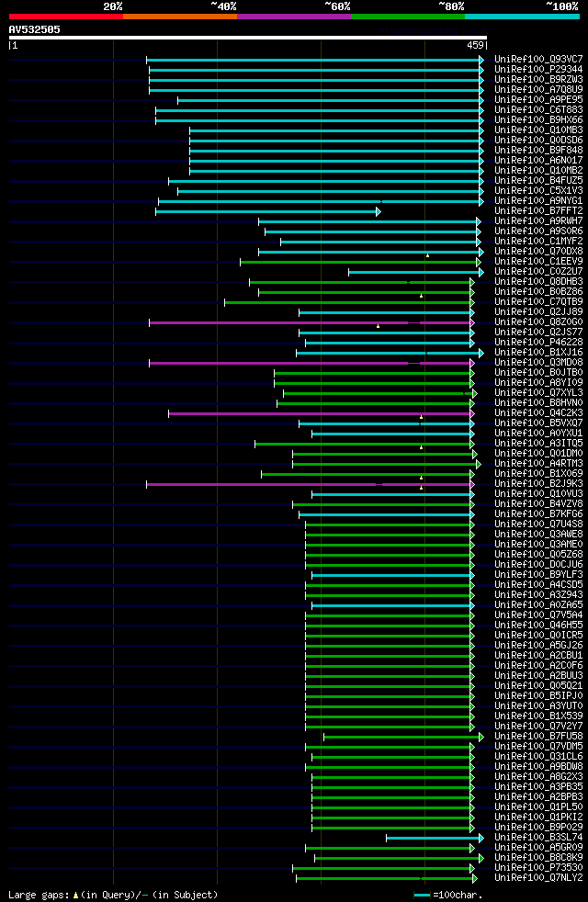588x902 pixels.
Task: Open the UniRef100_B3SL74 hit label
Action: point(538,838)
